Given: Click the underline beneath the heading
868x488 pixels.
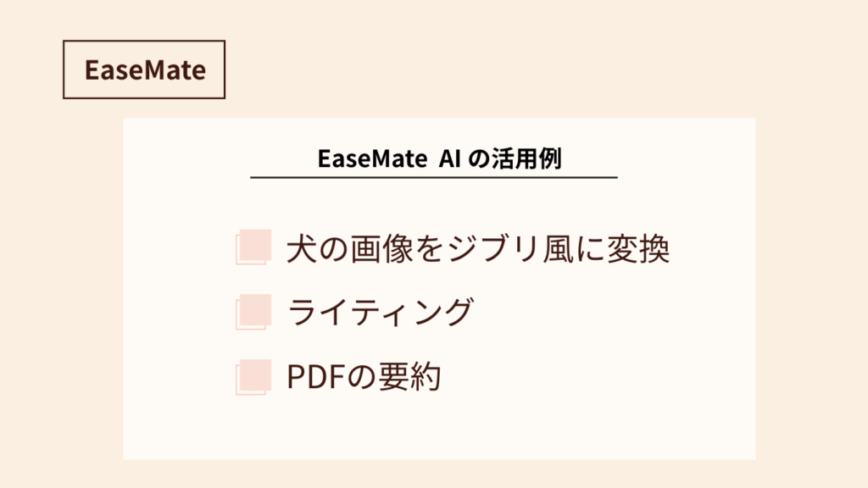Looking at the screenshot, I should [x=433, y=178].
